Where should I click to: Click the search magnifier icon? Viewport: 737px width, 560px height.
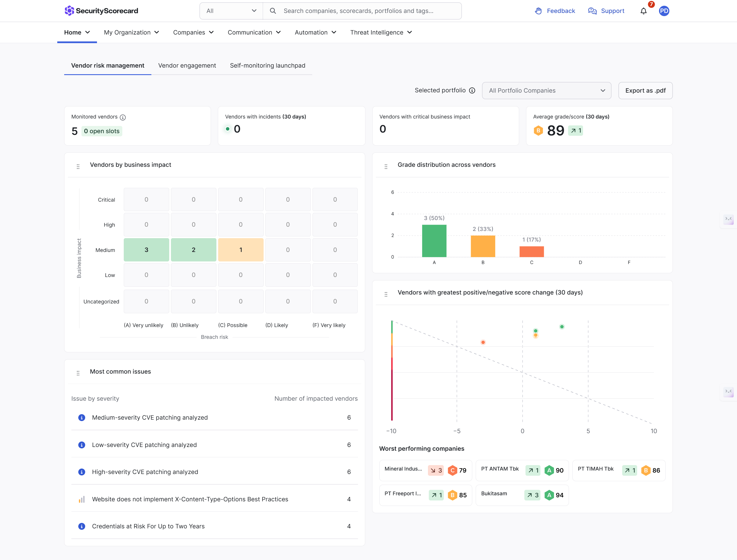click(x=273, y=11)
